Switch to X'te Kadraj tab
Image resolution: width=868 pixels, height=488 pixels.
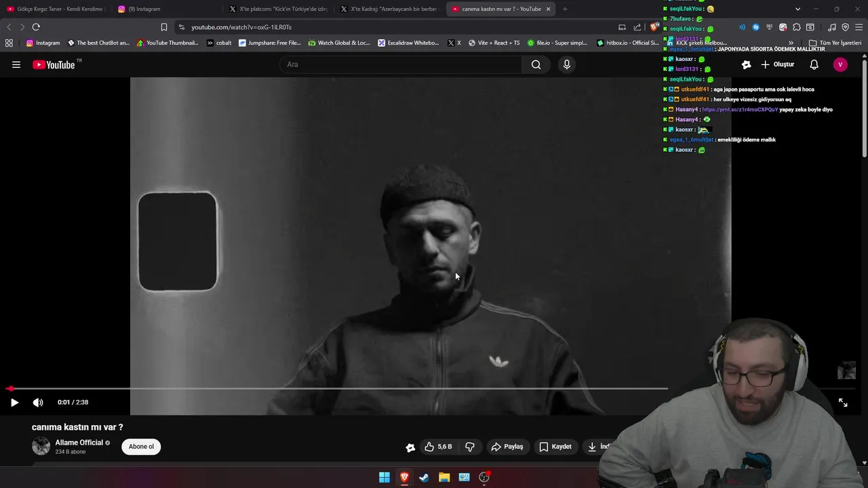coord(389,9)
